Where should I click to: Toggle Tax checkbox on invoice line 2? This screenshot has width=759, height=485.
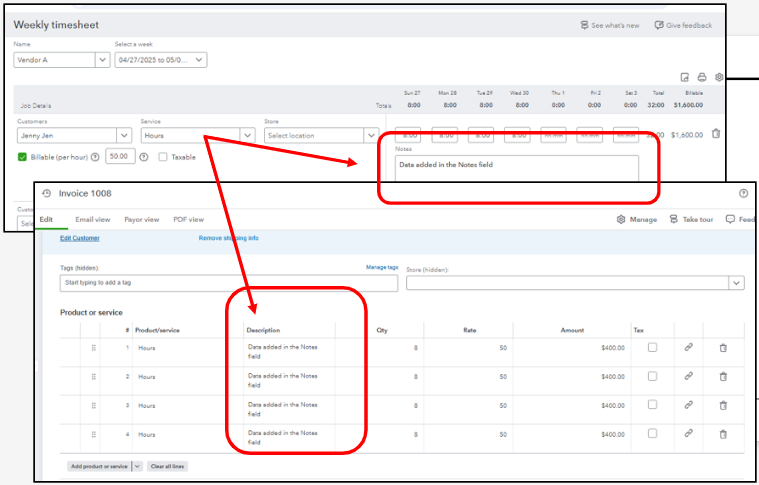pos(653,376)
